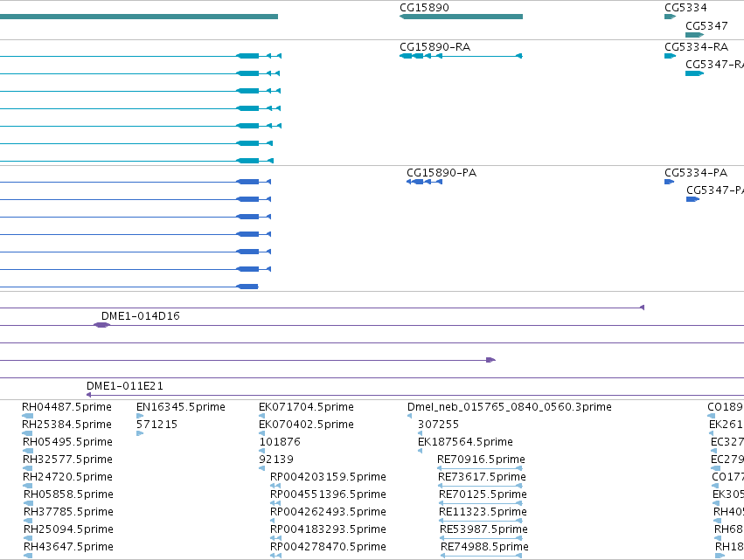Click the RH25384.5prime EST
The width and height of the screenshot is (744, 560).
[x=66, y=425]
